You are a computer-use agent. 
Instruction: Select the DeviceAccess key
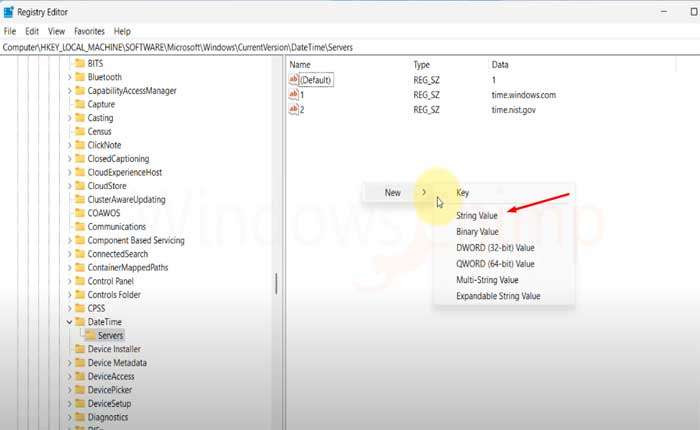(x=111, y=376)
